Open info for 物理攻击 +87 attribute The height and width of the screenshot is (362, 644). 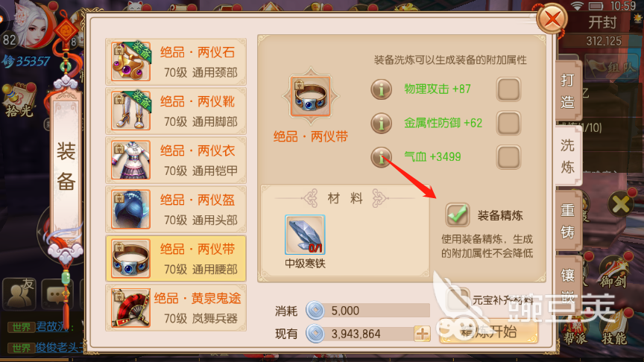click(381, 89)
